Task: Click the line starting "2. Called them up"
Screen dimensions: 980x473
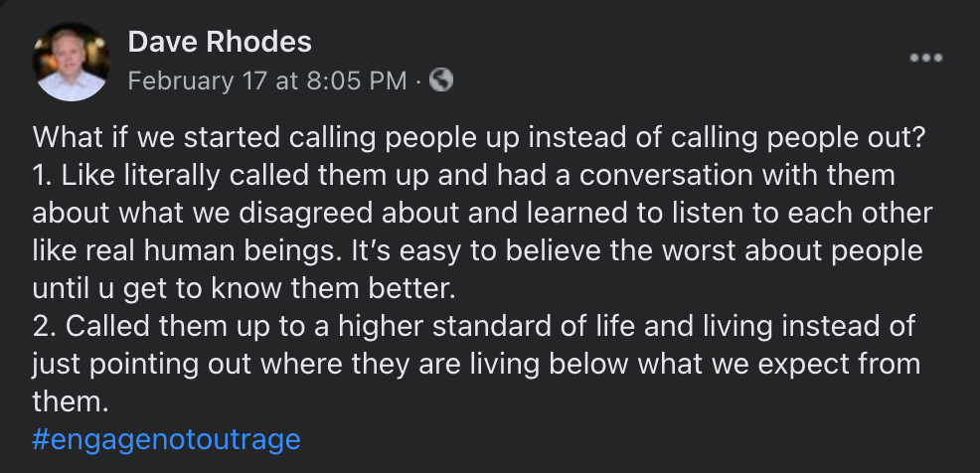Action: (x=473, y=326)
